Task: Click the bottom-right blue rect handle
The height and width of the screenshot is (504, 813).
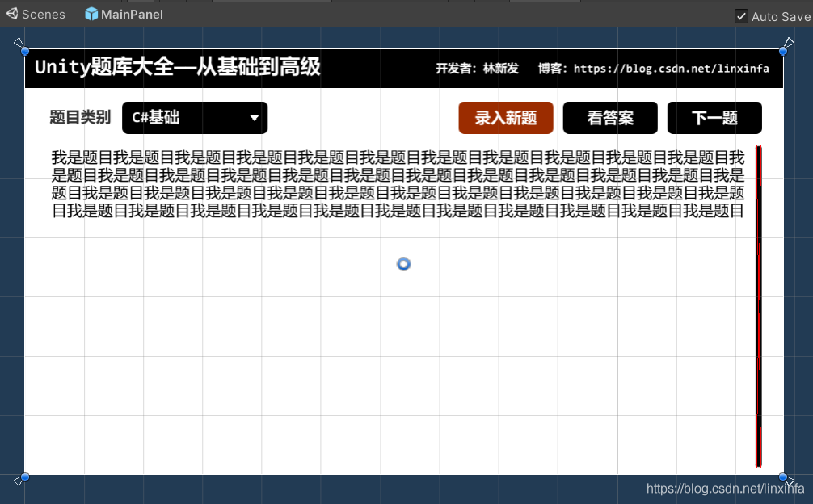Action: click(783, 477)
